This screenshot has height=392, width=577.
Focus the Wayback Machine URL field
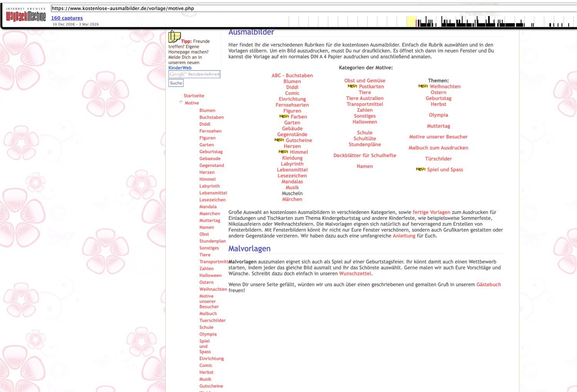(314, 8)
